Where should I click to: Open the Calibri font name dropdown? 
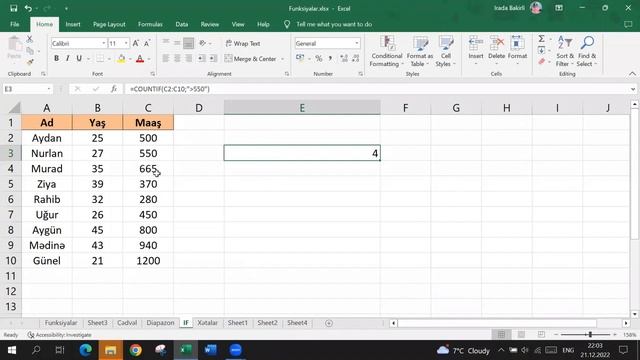pos(103,43)
